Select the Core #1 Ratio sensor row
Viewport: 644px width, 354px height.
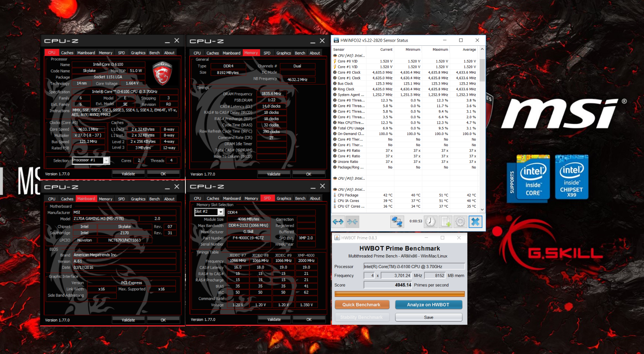pos(405,156)
